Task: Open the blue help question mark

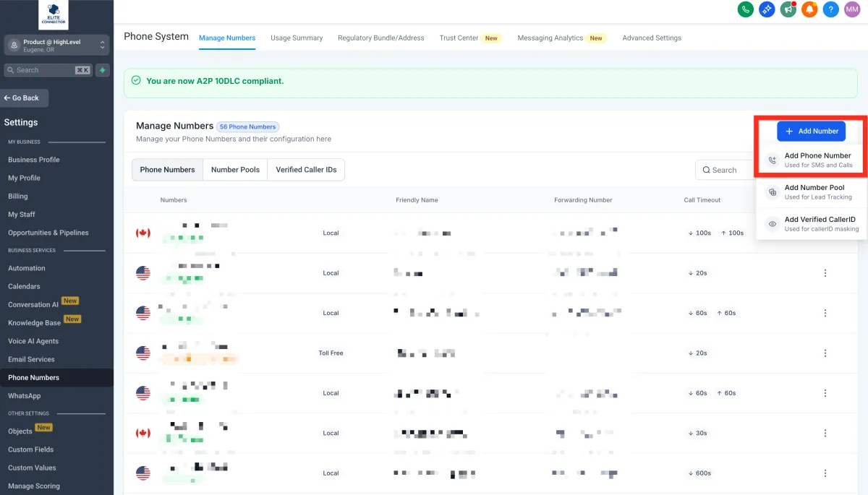Action: click(x=831, y=9)
